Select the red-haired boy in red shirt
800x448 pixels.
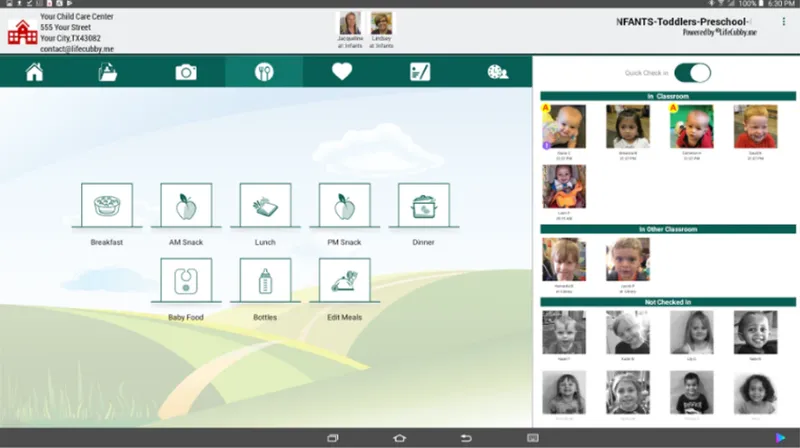coord(756,127)
